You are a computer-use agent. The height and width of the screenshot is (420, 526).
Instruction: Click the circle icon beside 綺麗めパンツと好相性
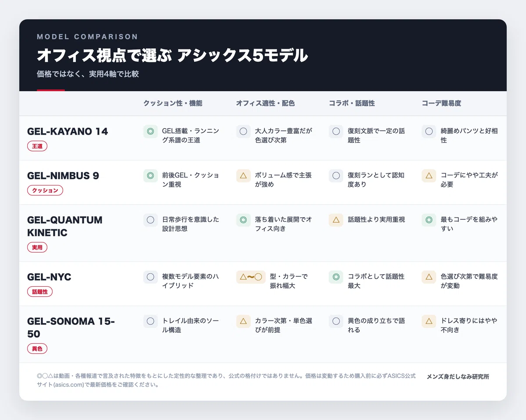429,131
